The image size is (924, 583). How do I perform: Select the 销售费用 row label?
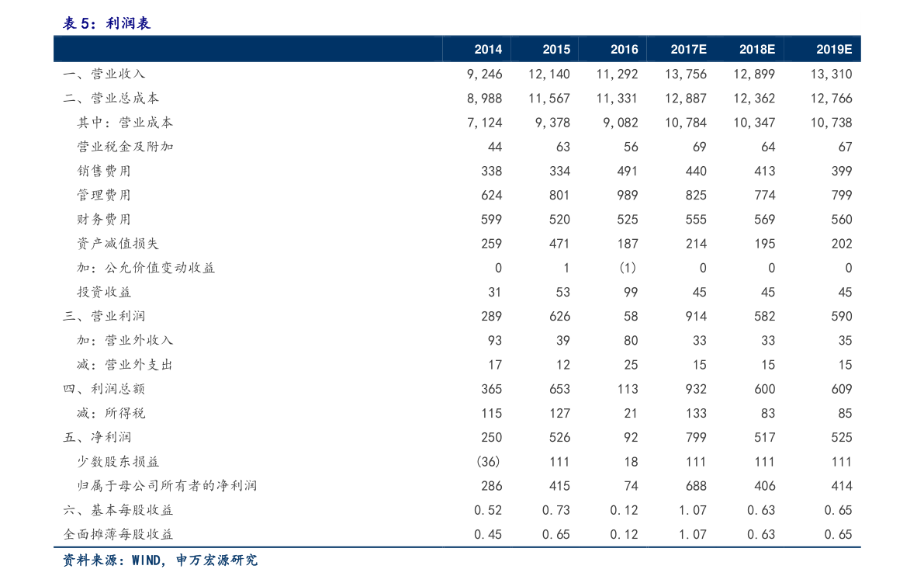(104, 171)
